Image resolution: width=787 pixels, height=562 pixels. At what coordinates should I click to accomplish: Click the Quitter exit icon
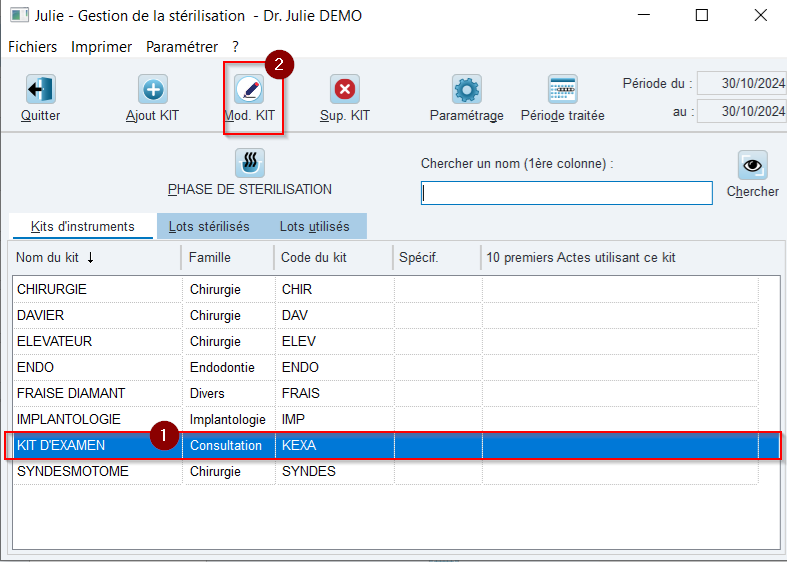click(x=41, y=89)
